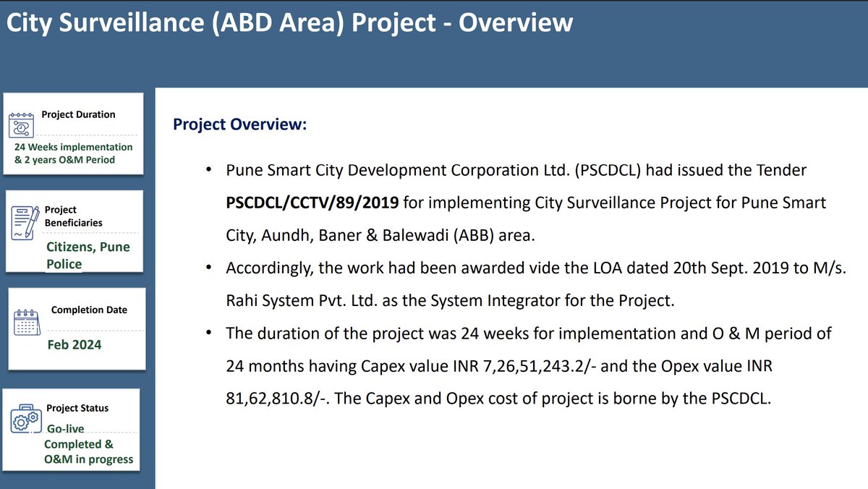Click the bold tender number 'PSCDCL/CCTV/89/2019'
This screenshot has width=868, height=489.
(312, 203)
